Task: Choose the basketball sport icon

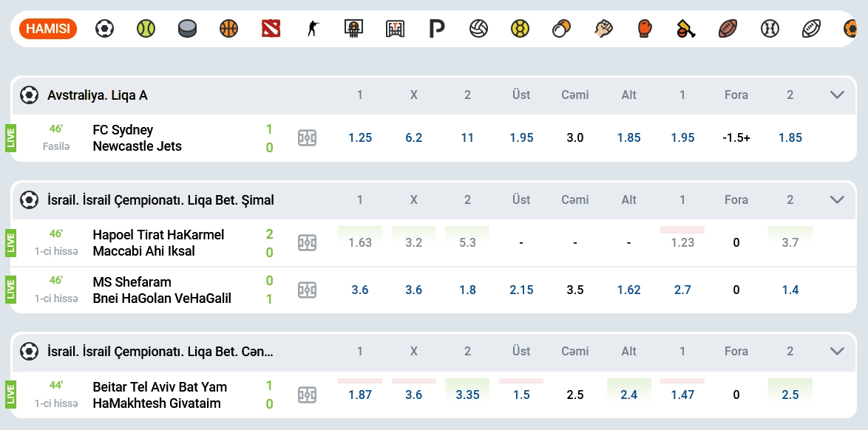Action: 229,29
